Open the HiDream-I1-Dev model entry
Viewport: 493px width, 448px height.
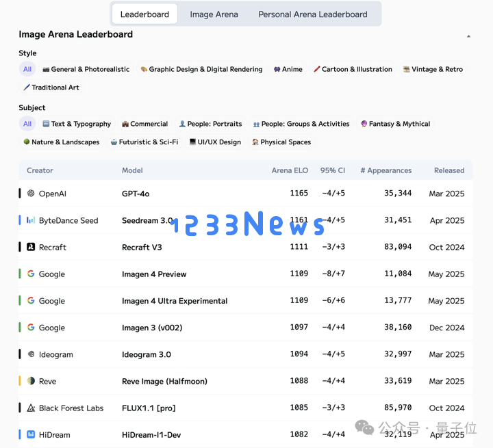151,435
